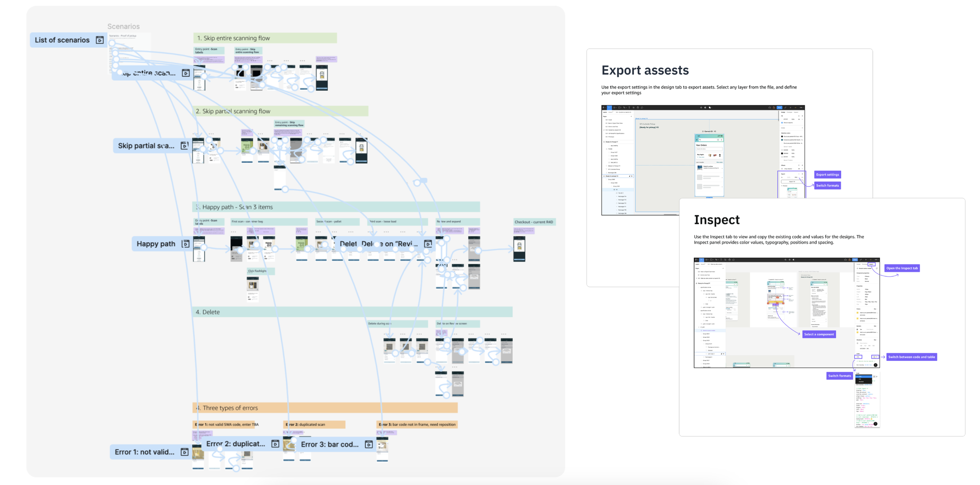Click play icon on Error 2: duplicat... flow

(275, 443)
